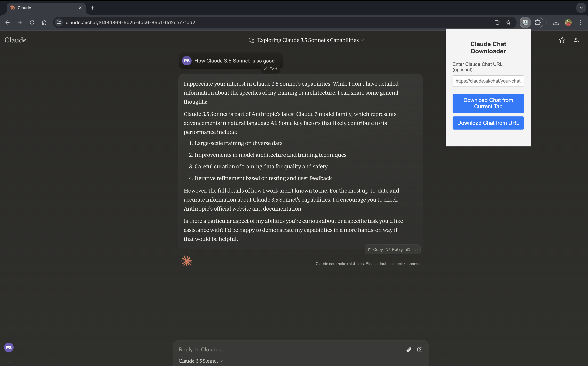Toggle the sidebar panel icon
This screenshot has width=588, height=366.
click(9, 361)
